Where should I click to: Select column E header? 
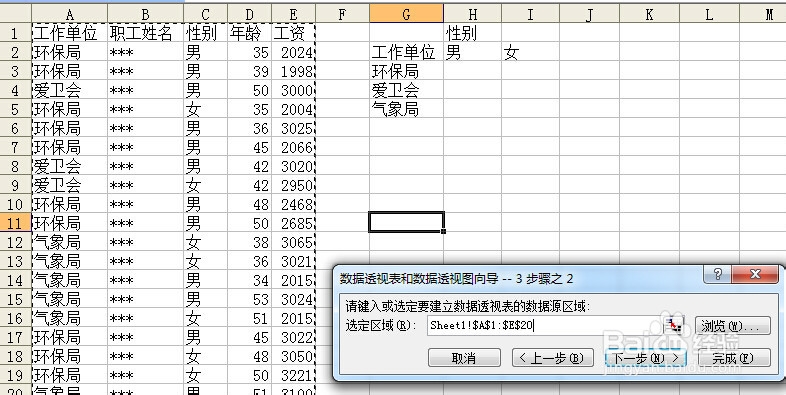pyautogui.click(x=293, y=14)
